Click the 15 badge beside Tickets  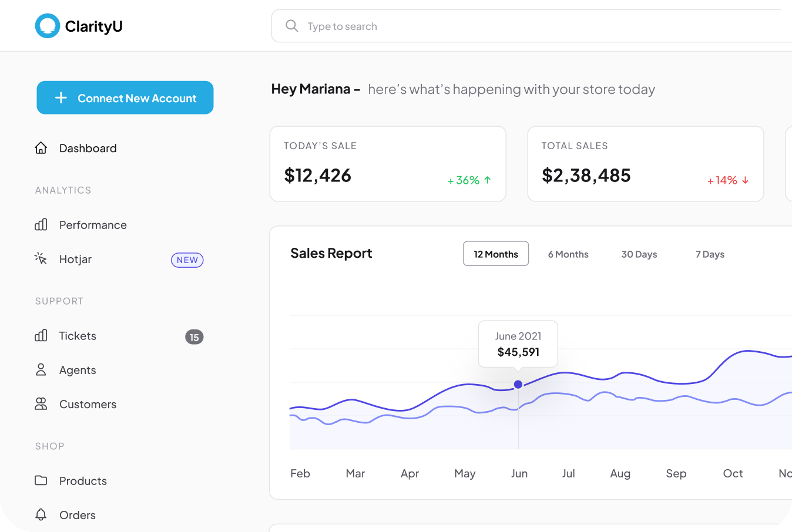click(194, 337)
